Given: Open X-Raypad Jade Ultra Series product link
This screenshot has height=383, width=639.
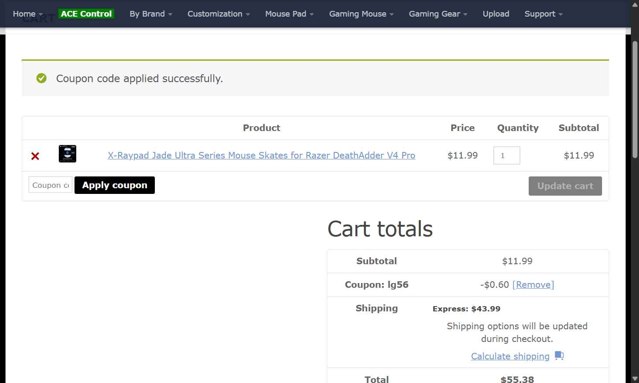Looking at the screenshot, I should 261,155.
